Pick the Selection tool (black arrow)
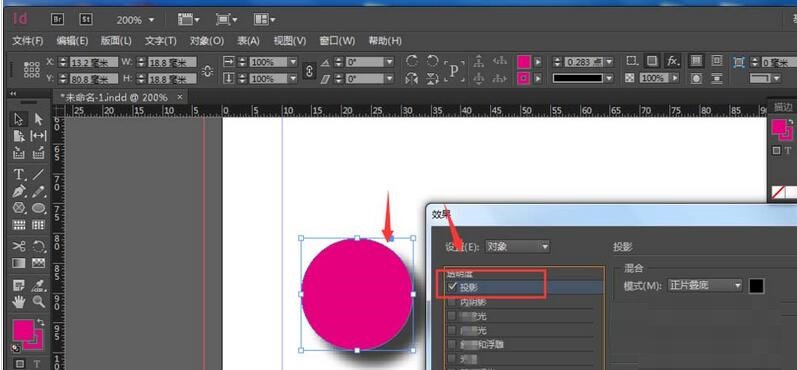 (19, 119)
